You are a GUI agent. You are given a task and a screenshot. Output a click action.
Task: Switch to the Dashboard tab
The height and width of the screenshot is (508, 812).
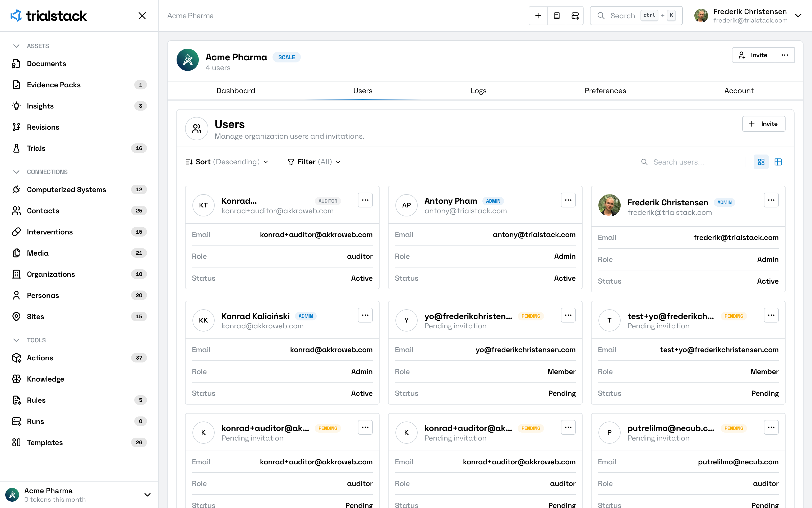pyautogui.click(x=236, y=91)
